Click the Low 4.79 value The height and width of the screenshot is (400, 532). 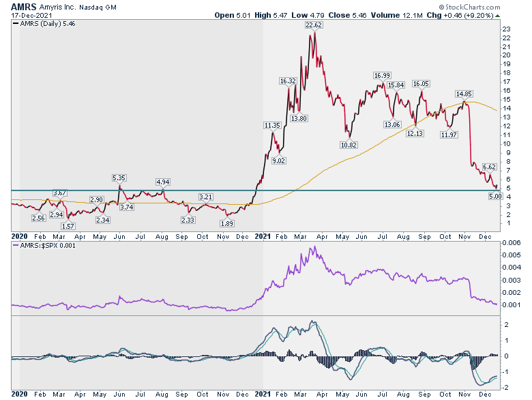click(x=308, y=15)
